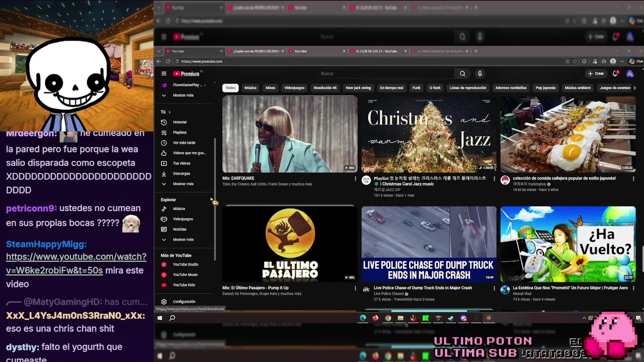Focus the Buscar search field
Viewport: 644px width, 362px height.
[386, 73]
